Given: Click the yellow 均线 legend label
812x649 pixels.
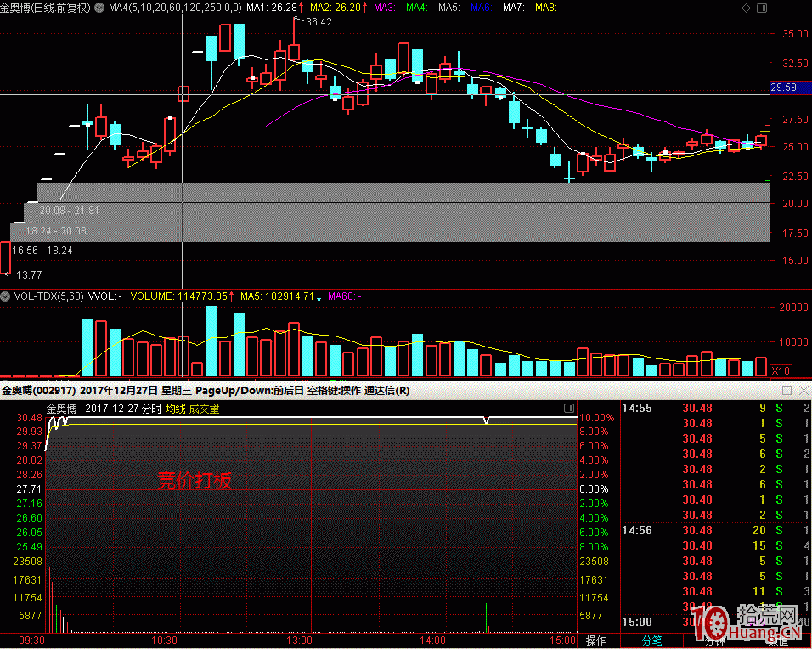Looking at the screenshot, I should (175, 409).
